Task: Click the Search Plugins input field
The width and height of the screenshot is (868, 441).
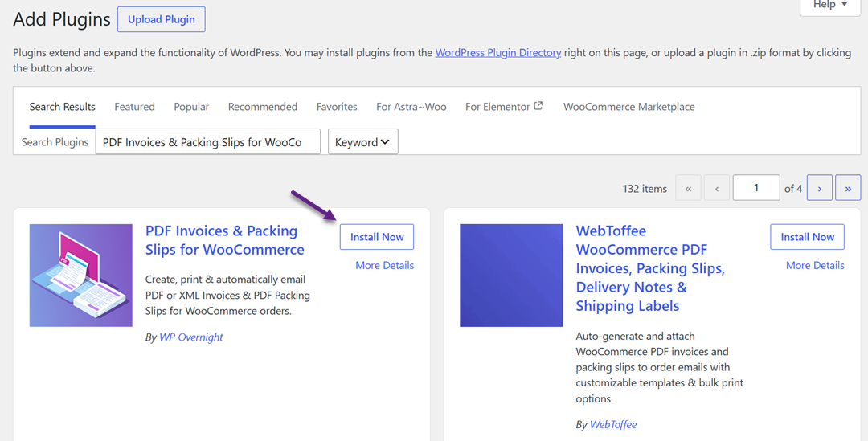Action: point(207,141)
